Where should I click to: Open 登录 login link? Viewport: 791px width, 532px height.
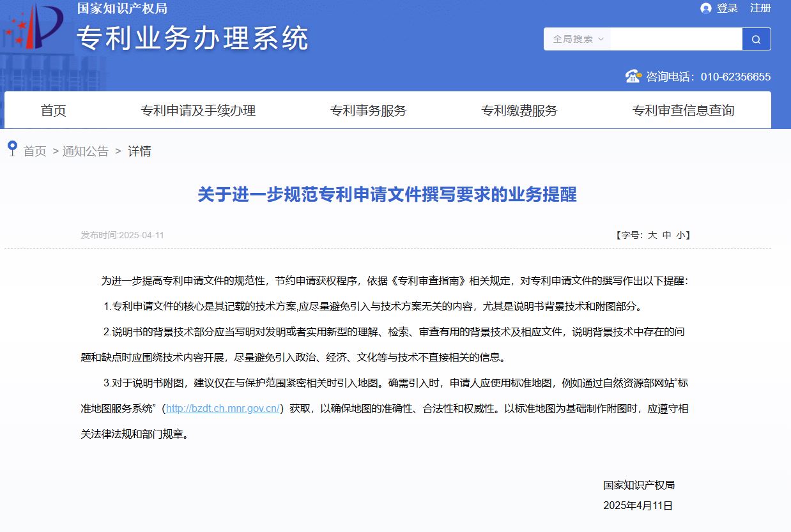click(727, 8)
